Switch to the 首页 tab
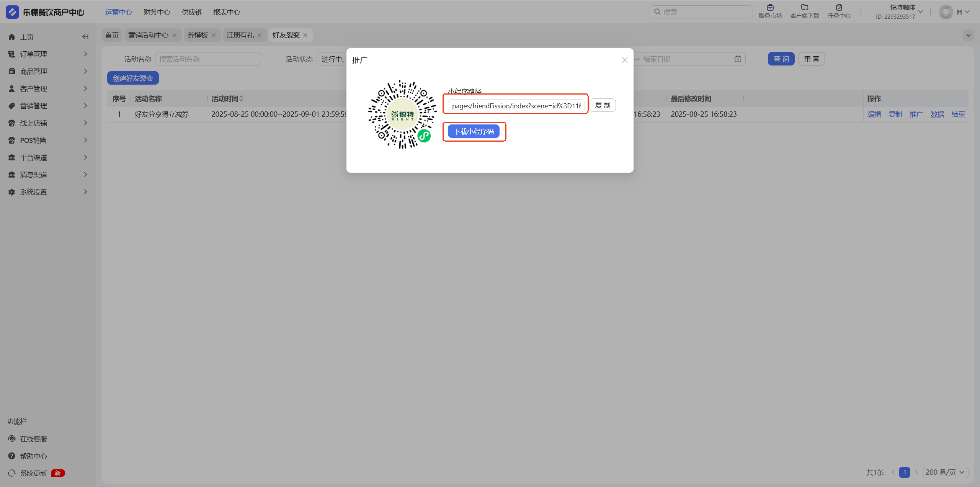 (112, 35)
